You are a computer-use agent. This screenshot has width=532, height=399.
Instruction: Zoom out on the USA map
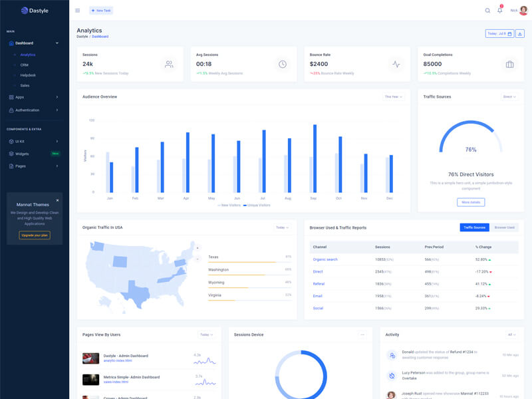coord(197,259)
